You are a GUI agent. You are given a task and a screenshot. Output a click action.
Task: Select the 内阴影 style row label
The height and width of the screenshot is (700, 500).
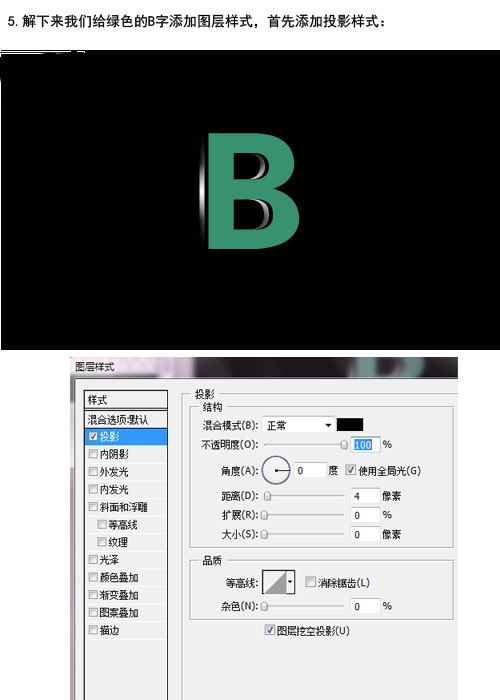(x=114, y=454)
